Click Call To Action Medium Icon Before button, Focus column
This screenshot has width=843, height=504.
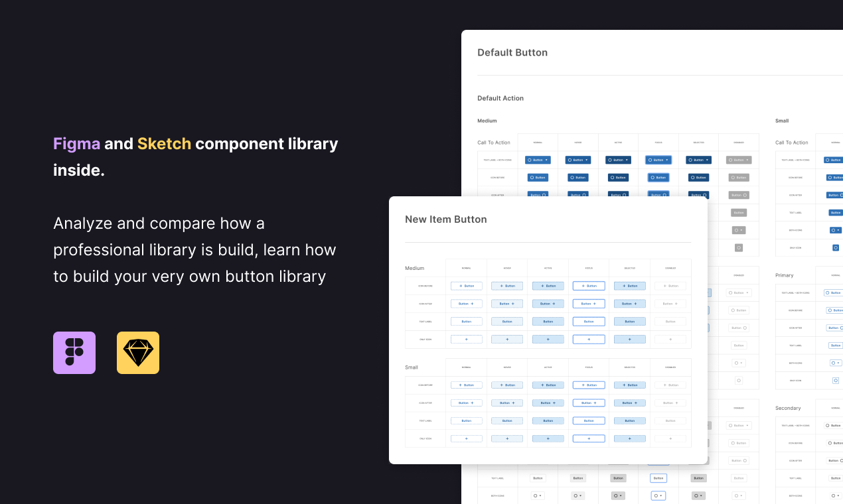coord(658,178)
